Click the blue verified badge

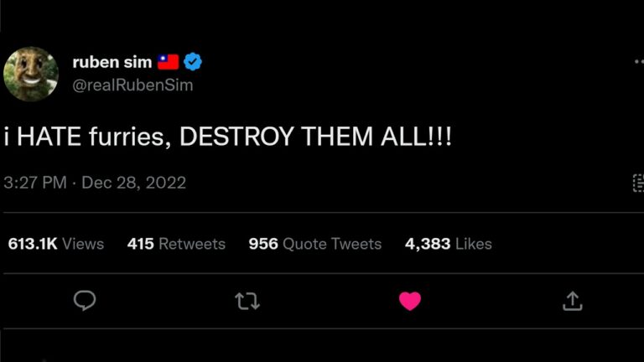pos(193,62)
